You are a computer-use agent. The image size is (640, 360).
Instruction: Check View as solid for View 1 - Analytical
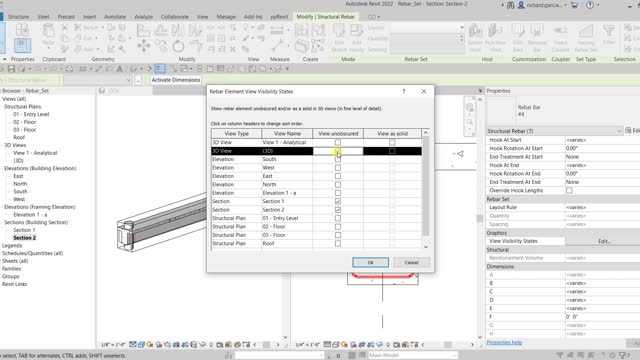(392, 142)
